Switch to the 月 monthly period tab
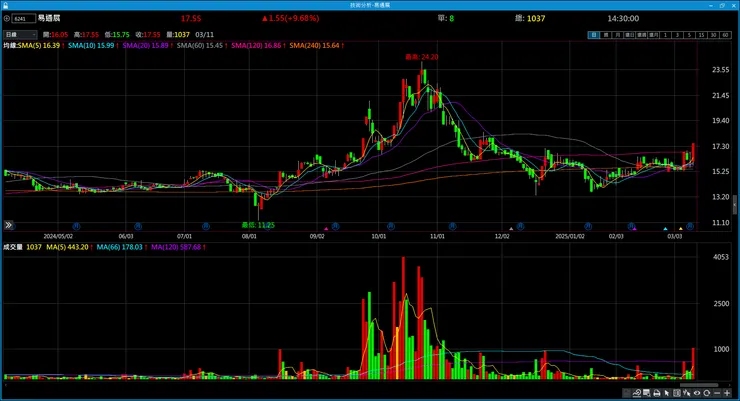Screen dimensions: 740x401 617,35
